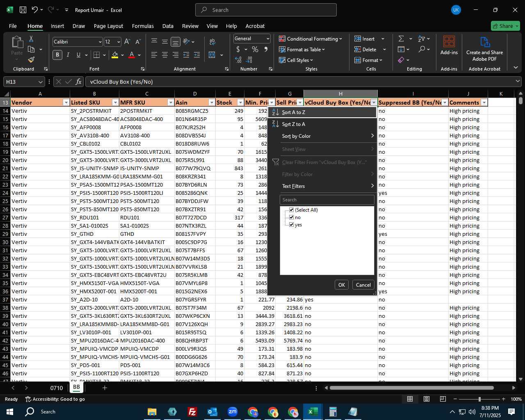Open Text Filters submenu
This screenshot has width=525, height=420.
pos(322,186)
